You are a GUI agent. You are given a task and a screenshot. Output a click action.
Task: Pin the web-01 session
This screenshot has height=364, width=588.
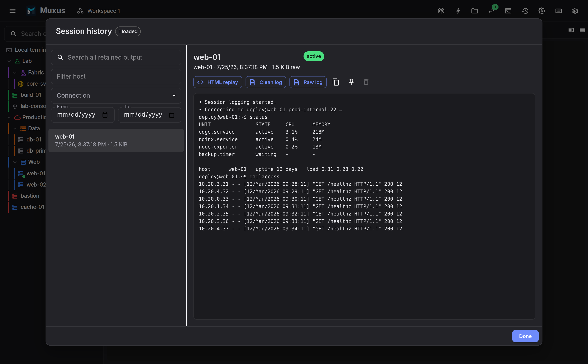[351, 82]
